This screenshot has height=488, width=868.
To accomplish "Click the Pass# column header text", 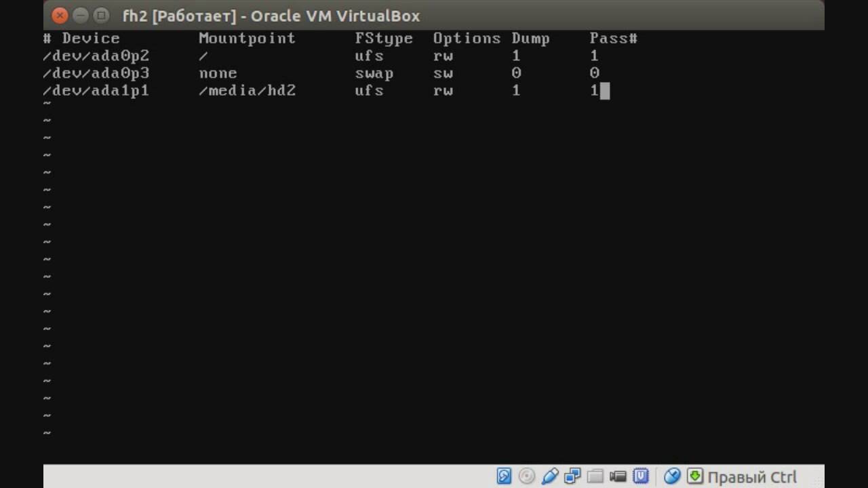I will pyautogui.click(x=614, y=39).
